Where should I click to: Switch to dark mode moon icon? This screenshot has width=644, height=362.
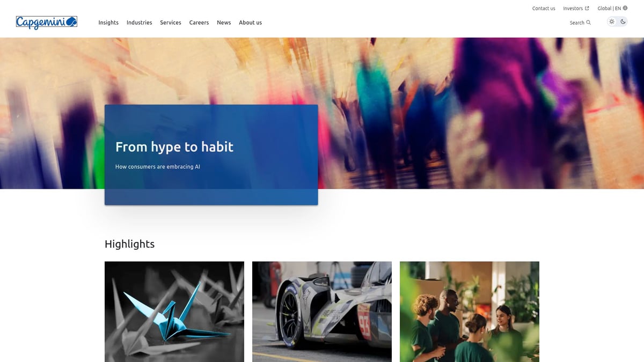pos(623,22)
